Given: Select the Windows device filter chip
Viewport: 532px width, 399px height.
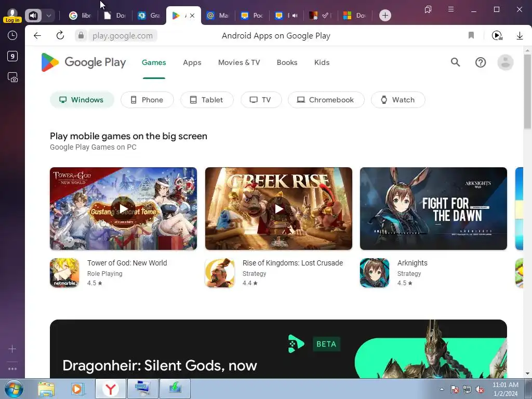Looking at the screenshot, I should tap(82, 100).
